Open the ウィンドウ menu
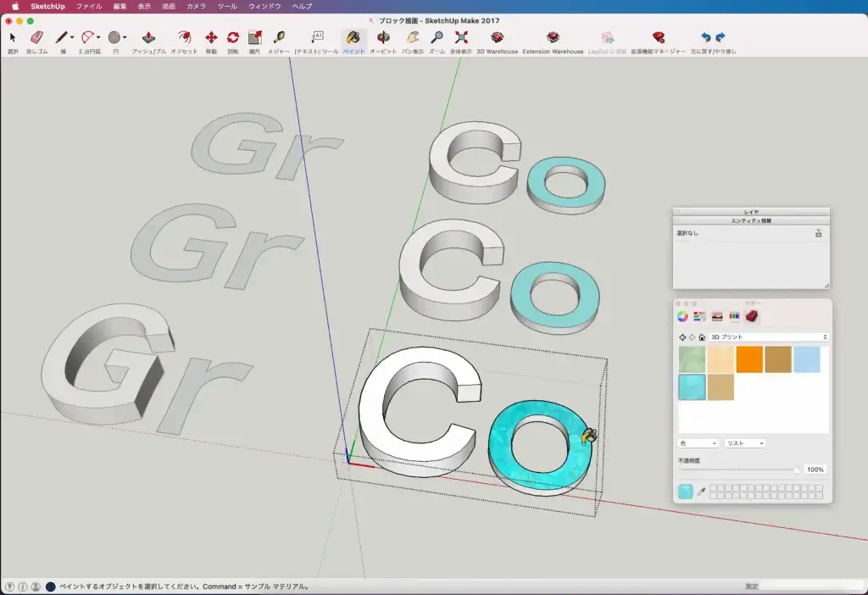Screen dimensions: 868x595 (x=264, y=7)
